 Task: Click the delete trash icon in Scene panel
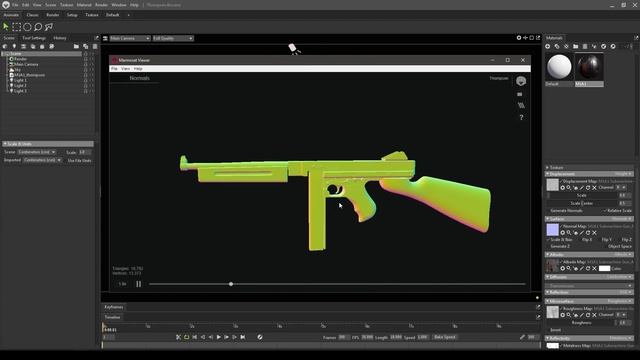click(95, 47)
